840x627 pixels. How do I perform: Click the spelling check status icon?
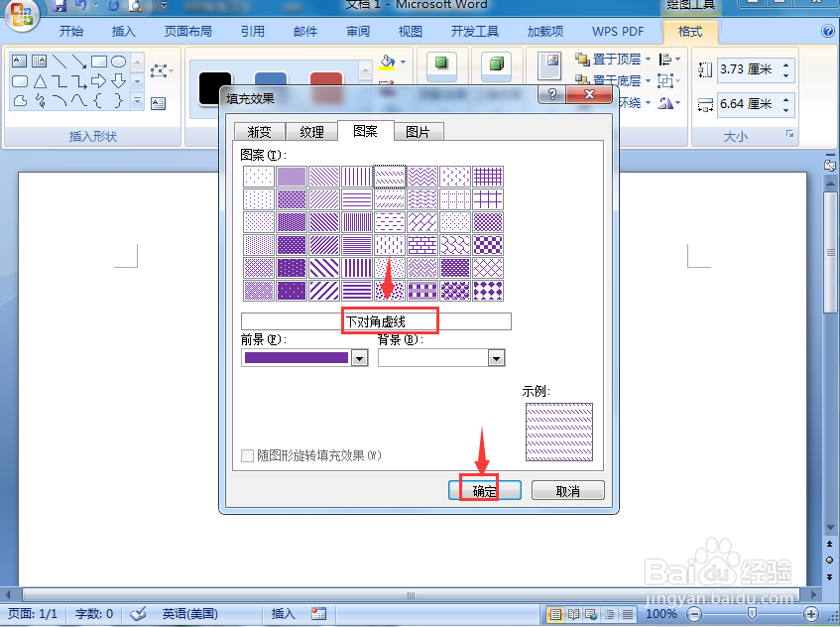(138, 613)
